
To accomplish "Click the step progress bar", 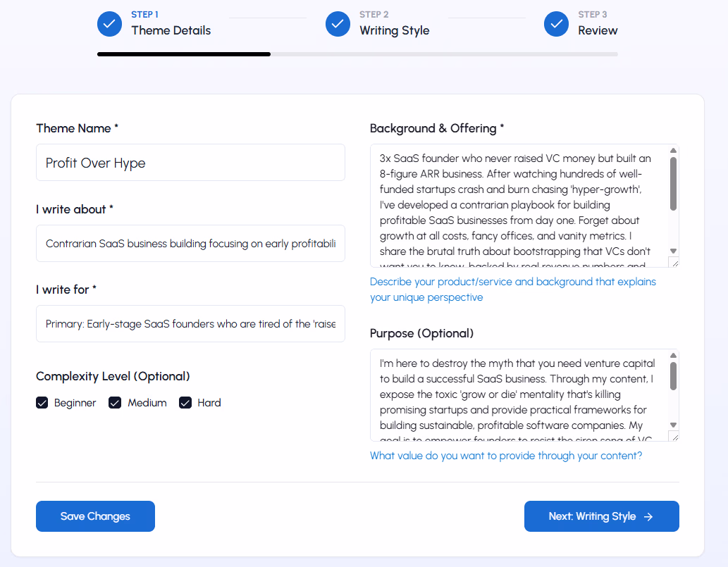I will [357, 54].
